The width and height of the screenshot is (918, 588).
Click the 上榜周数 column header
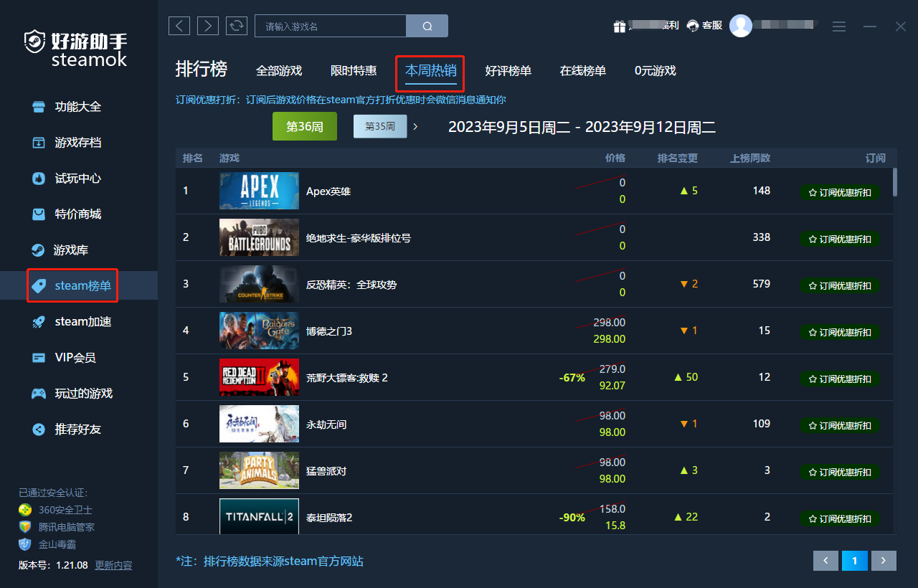tap(751, 158)
